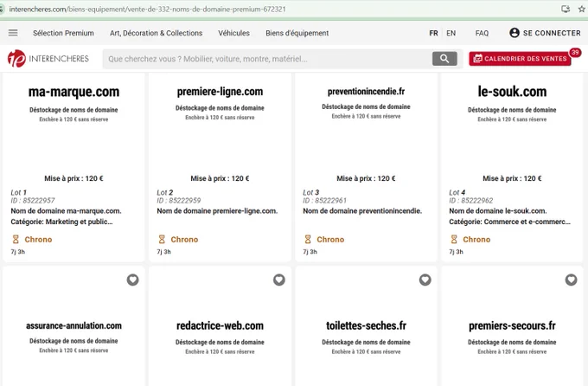Click the Lot 1 label
Viewport: 588px width, 386px height.
click(18, 192)
